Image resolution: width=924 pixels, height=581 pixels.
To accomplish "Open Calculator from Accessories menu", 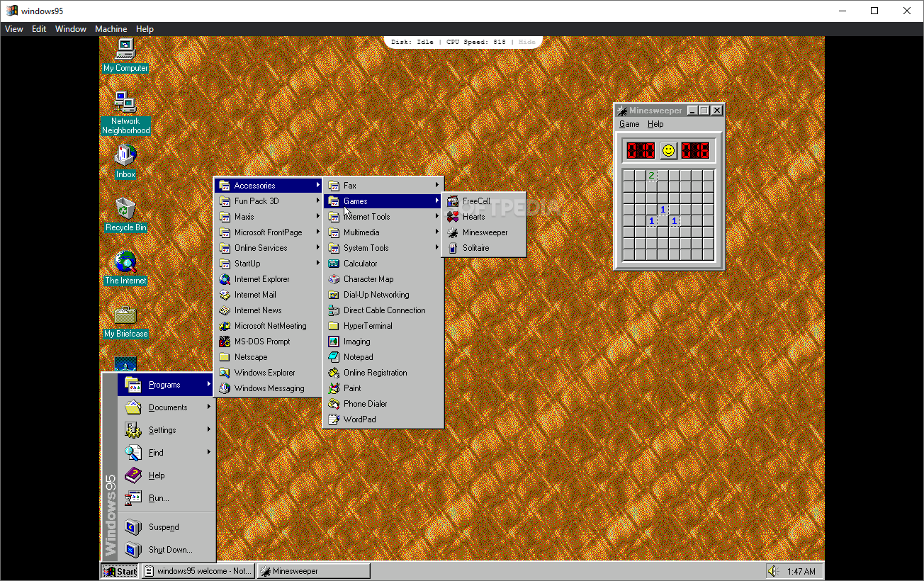I will pyautogui.click(x=383, y=264).
